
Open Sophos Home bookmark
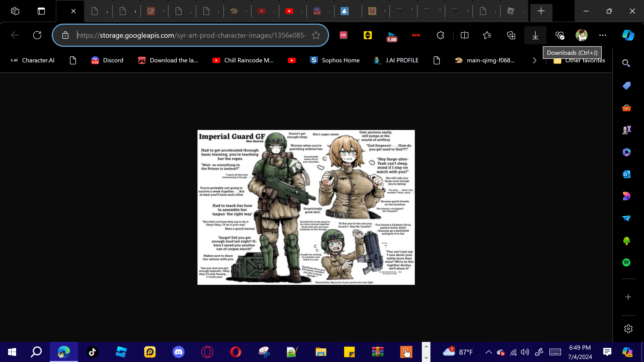click(x=335, y=60)
